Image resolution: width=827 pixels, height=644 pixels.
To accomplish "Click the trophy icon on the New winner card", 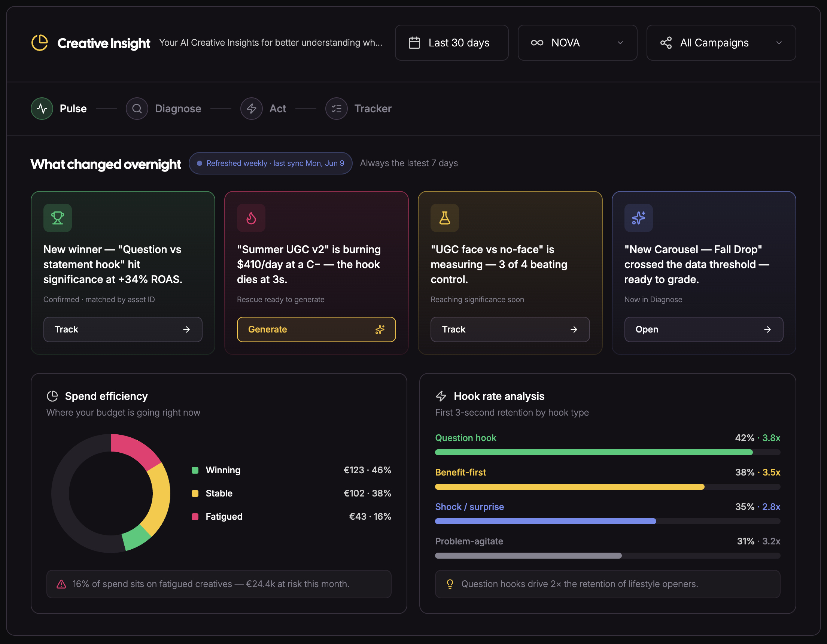I will (x=58, y=218).
